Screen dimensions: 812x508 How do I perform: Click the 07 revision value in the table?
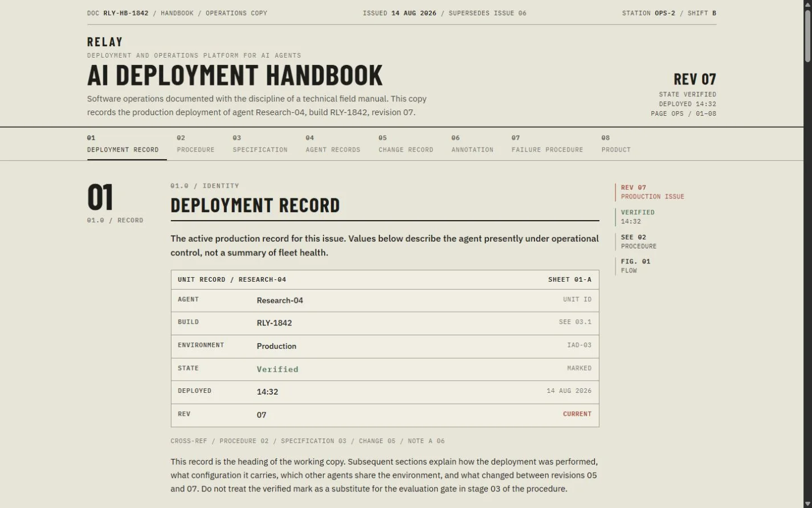coord(262,415)
